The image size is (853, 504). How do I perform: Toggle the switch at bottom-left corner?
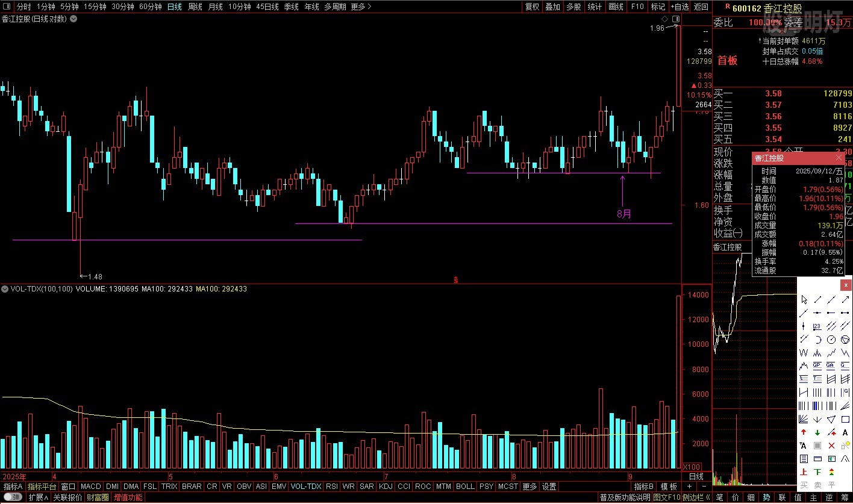tap(13, 497)
